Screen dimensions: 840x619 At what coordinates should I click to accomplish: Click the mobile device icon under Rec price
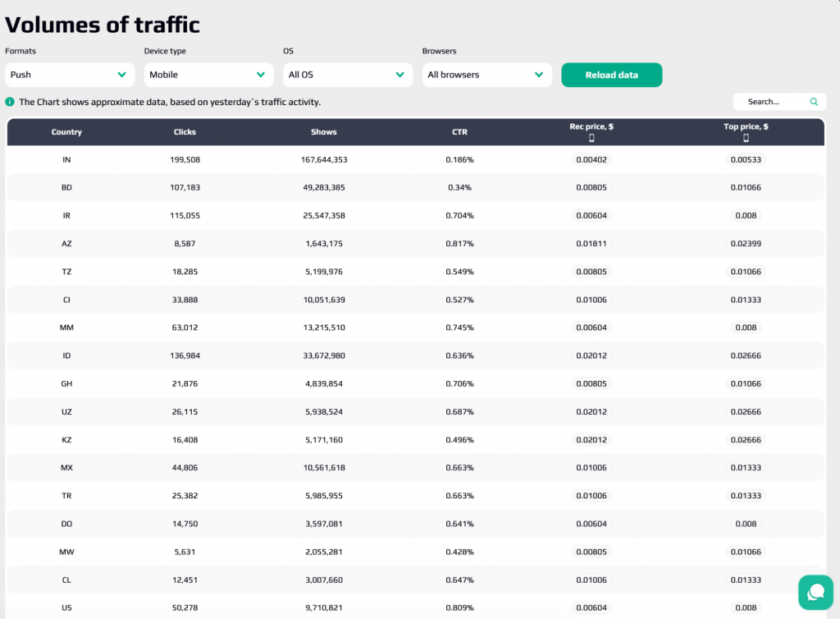pos(591,138)
